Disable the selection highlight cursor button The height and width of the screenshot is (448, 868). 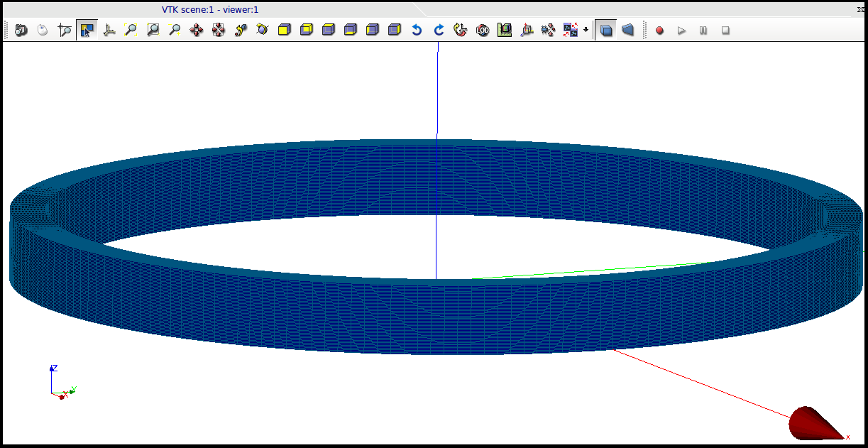87,31
